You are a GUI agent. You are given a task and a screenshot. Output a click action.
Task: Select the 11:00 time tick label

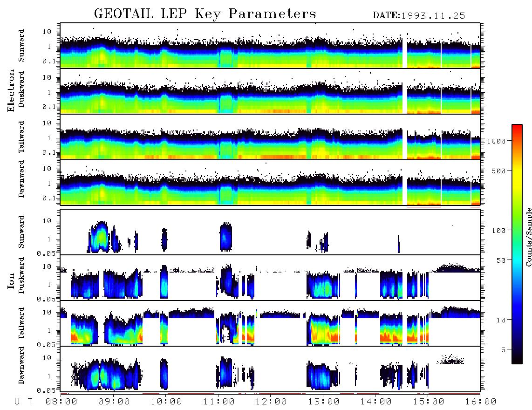pos(219,402)
